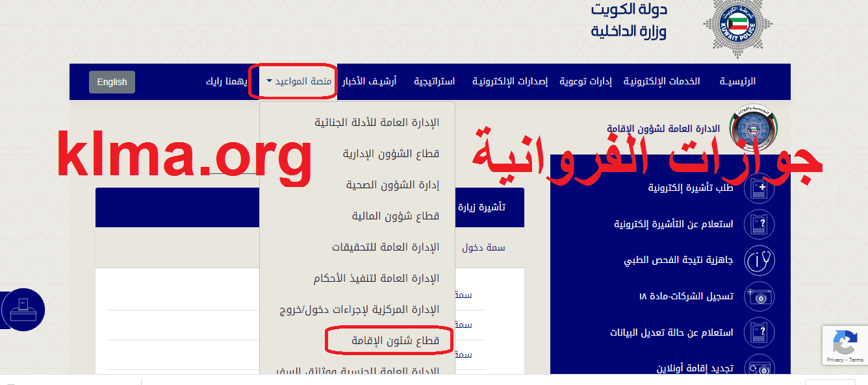The image size is (868, 385).
Task: Open إدارات توعوية in the navigation bar
Action: (x=585, y=82)
